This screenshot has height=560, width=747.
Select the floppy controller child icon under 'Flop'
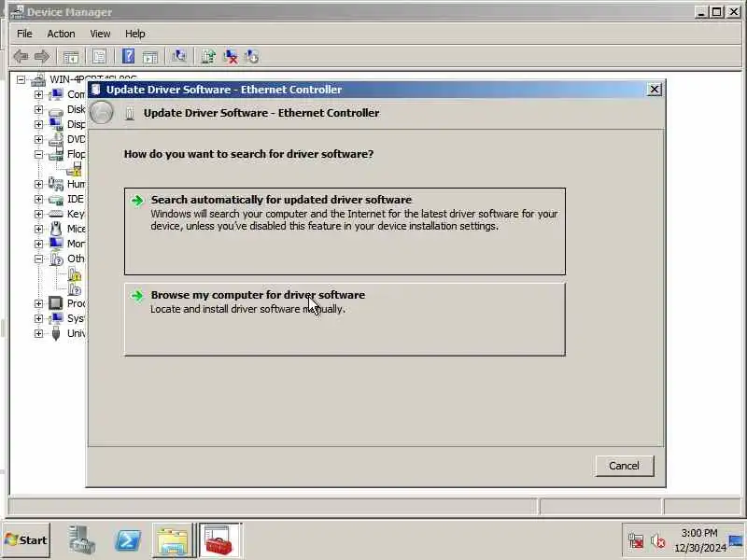[75, 169]
